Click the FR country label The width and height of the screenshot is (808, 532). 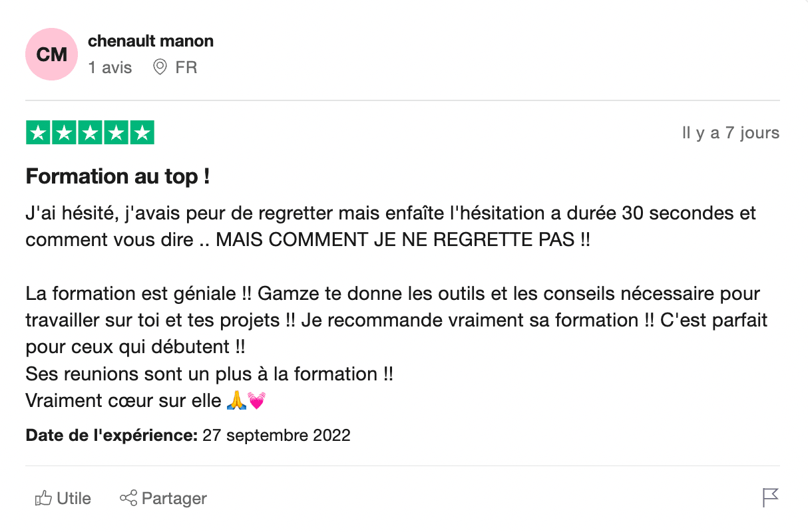(186, 67)
